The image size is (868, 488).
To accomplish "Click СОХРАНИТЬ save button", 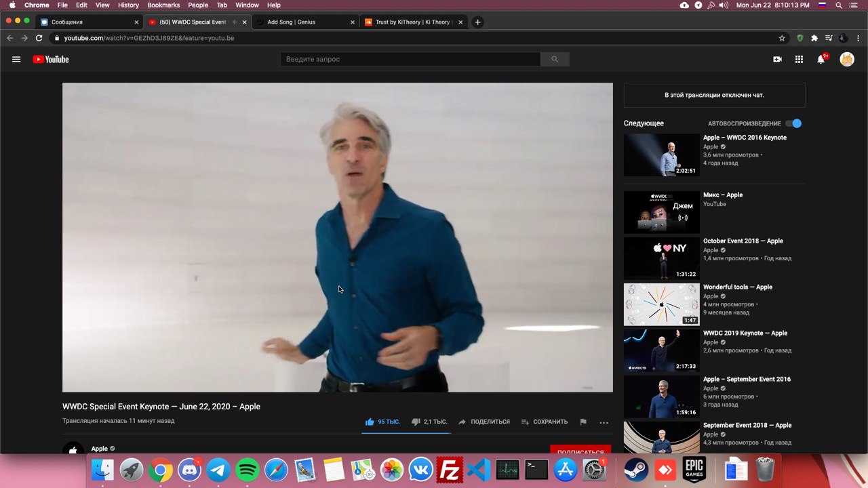I will click(544, 422).
